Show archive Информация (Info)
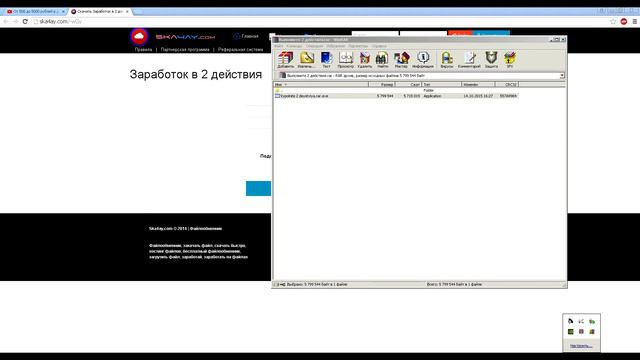 tap(423, 60)
